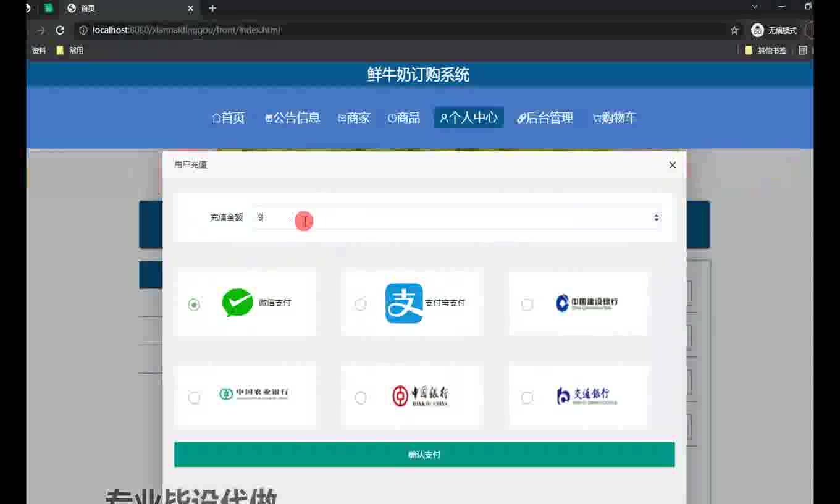
Task: Choose Bank of Communications radio button
Action: pos(527,398)
